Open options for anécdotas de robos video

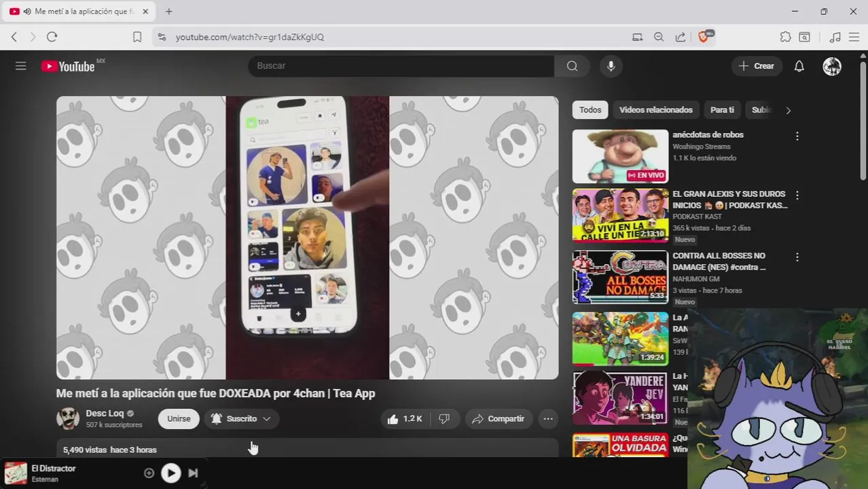tap(797, 136)
